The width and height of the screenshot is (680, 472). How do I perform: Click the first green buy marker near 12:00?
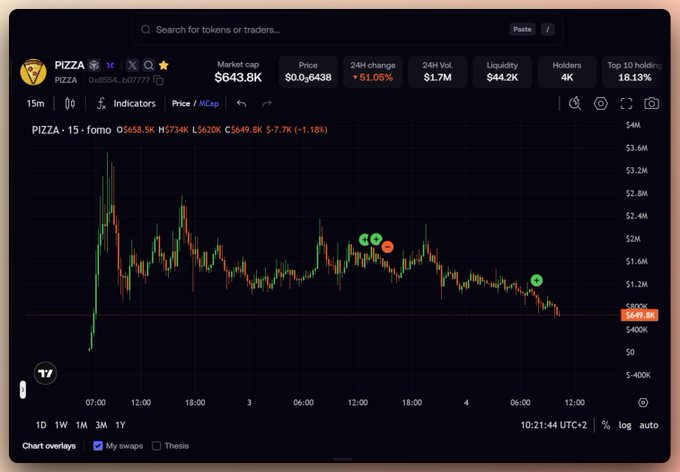363,239
